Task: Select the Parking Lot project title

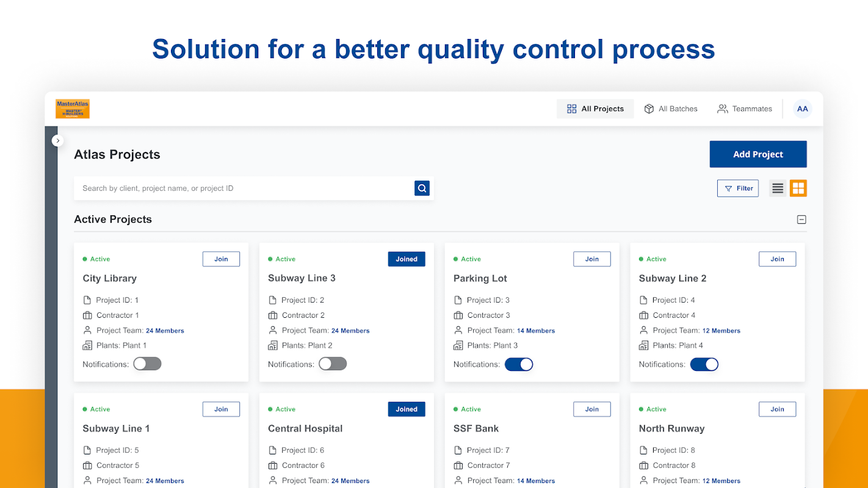Action: [480, 278]
